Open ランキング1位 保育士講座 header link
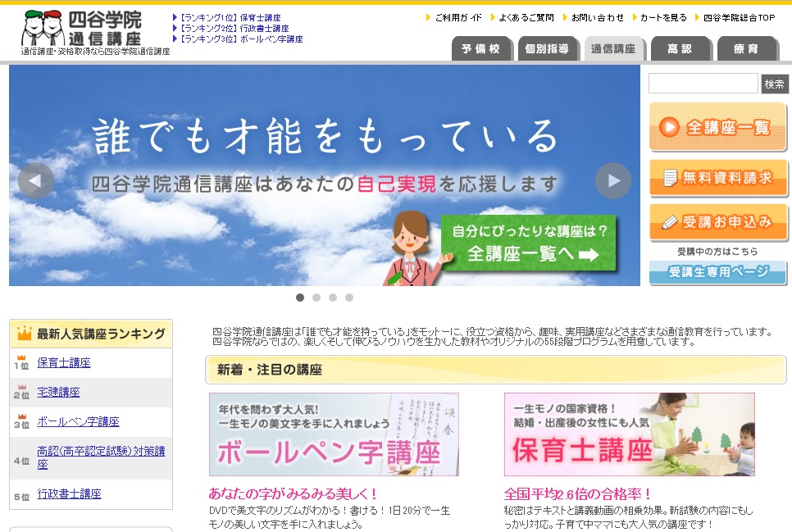This screenshot has width=792, height=532. [230, 18]
